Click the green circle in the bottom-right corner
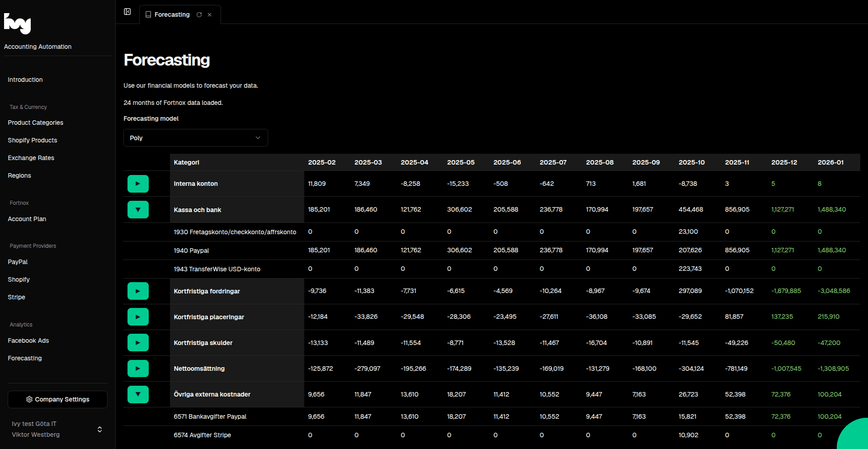The width and height of the screenshot is (868, 449). click(x=859, y=441)
